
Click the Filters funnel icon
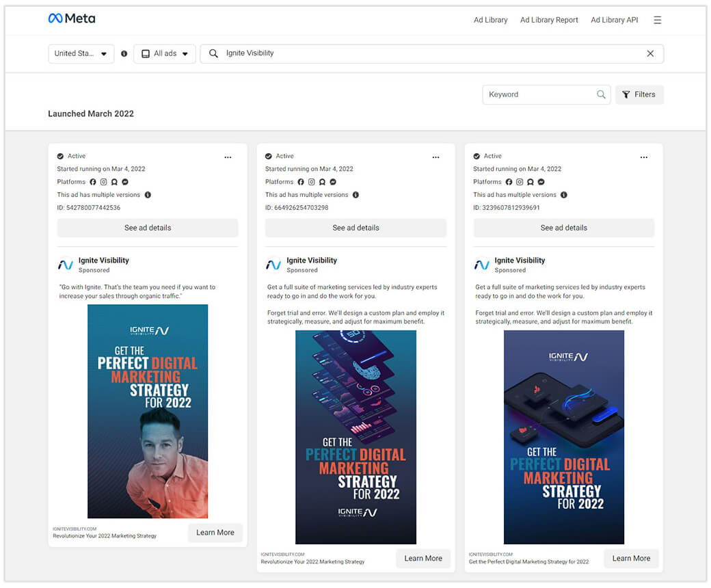click(x=627, y=94)
